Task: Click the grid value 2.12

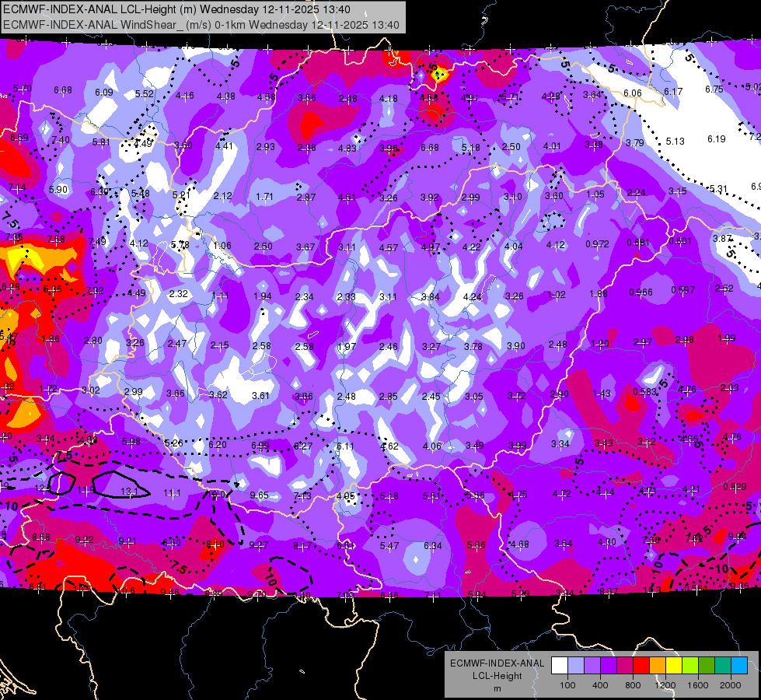Action: coord(223,196)
